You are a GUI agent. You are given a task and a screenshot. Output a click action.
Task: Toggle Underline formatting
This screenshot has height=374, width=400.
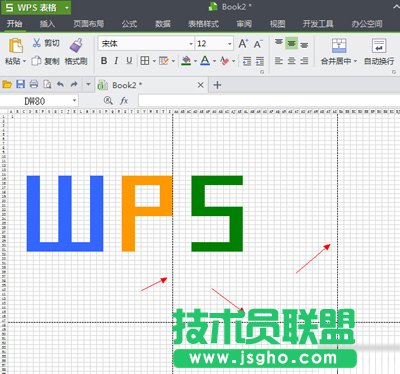(x=129, y=61)
